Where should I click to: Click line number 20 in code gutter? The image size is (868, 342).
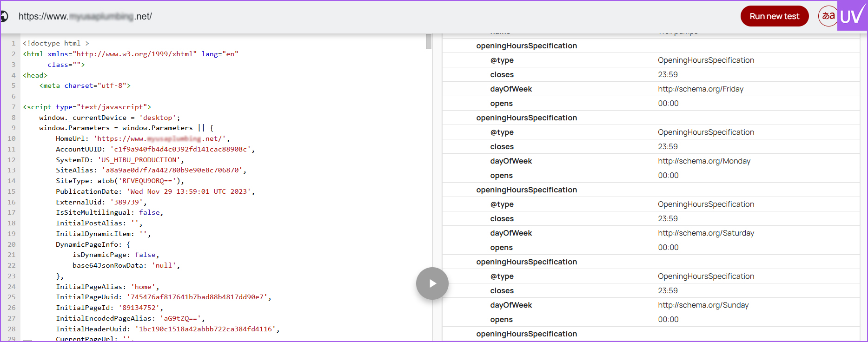[12, 244]
